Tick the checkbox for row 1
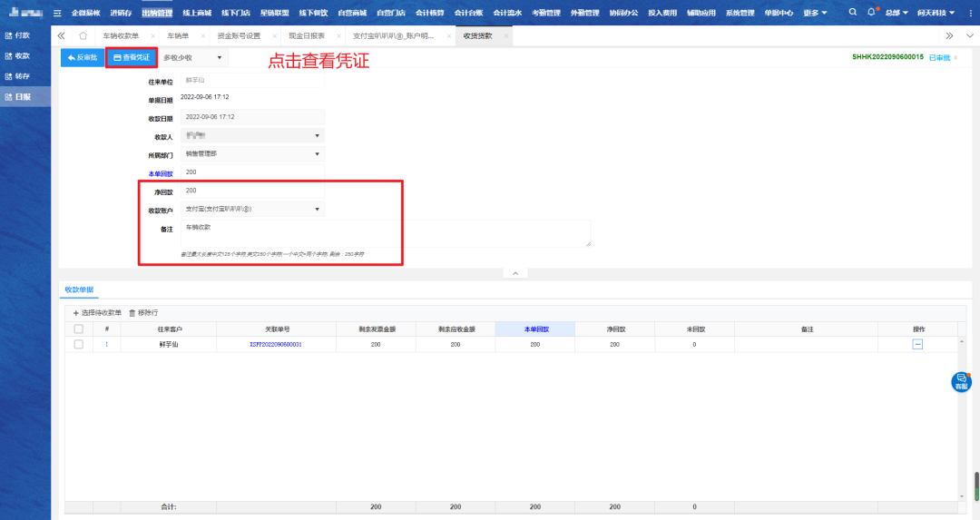The width and height of the screenshot is (980, 520). pyautogui.click(x=78, y=344)
